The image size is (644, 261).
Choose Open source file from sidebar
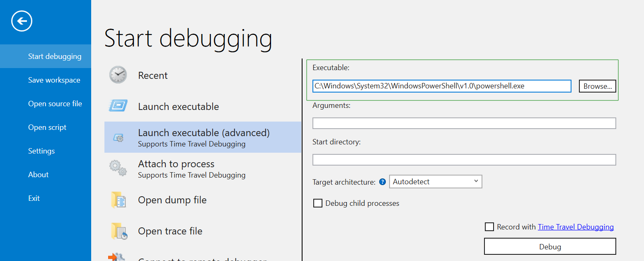click(x=55, y=104)
